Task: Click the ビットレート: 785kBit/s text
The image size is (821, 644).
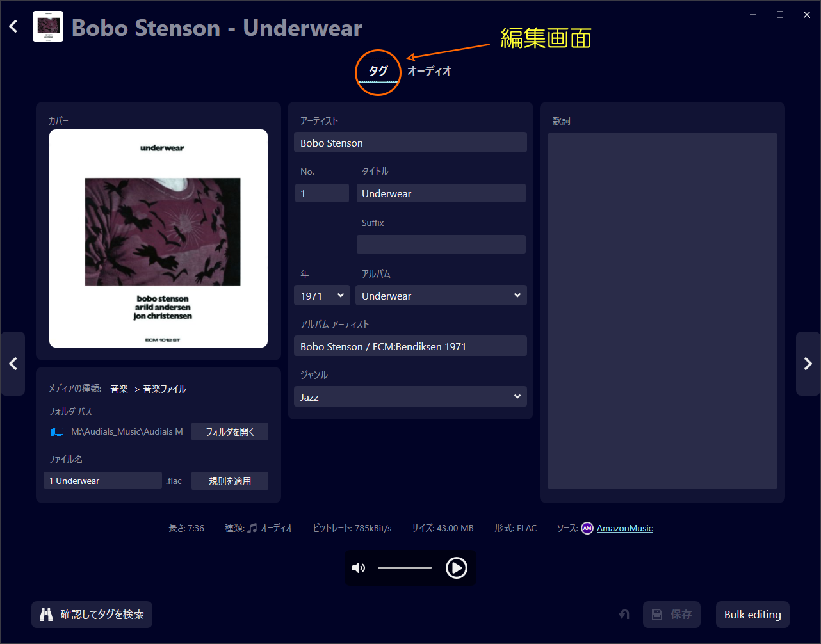Action: tap(352, 528)
